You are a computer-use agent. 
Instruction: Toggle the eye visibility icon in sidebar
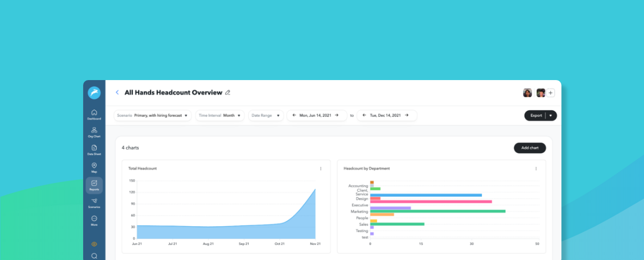click(x=94, y=244)
